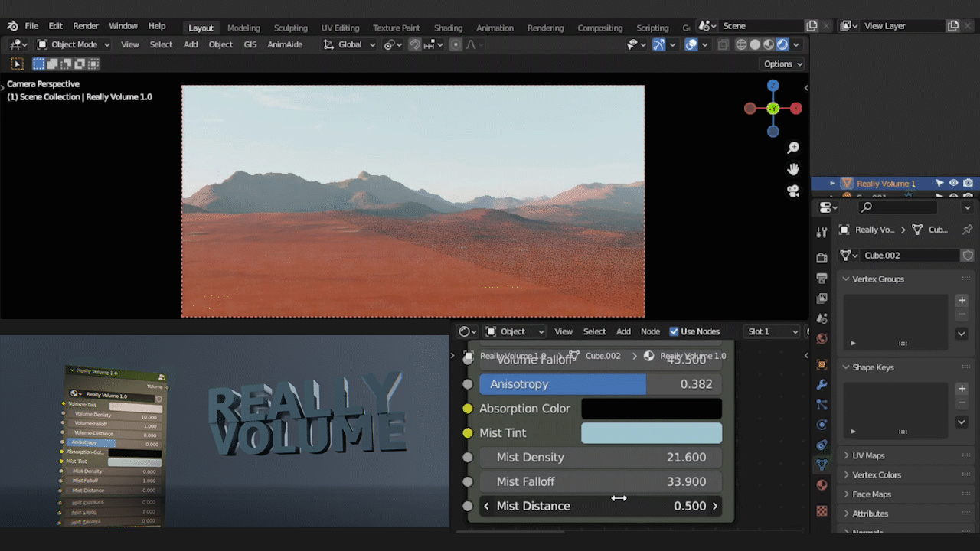Click the snapping magnet icon in header

tap(413, 44)
